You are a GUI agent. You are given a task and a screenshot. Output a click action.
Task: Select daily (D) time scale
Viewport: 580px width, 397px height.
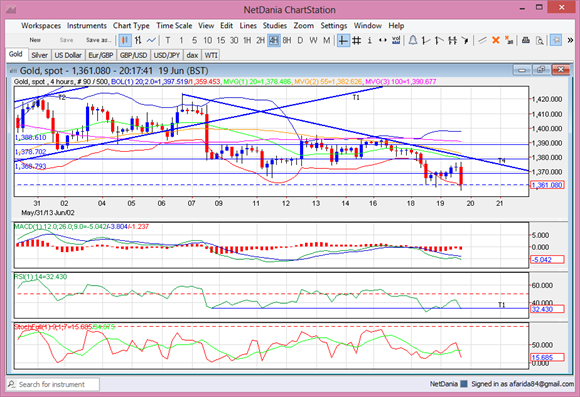coord(300,40)
